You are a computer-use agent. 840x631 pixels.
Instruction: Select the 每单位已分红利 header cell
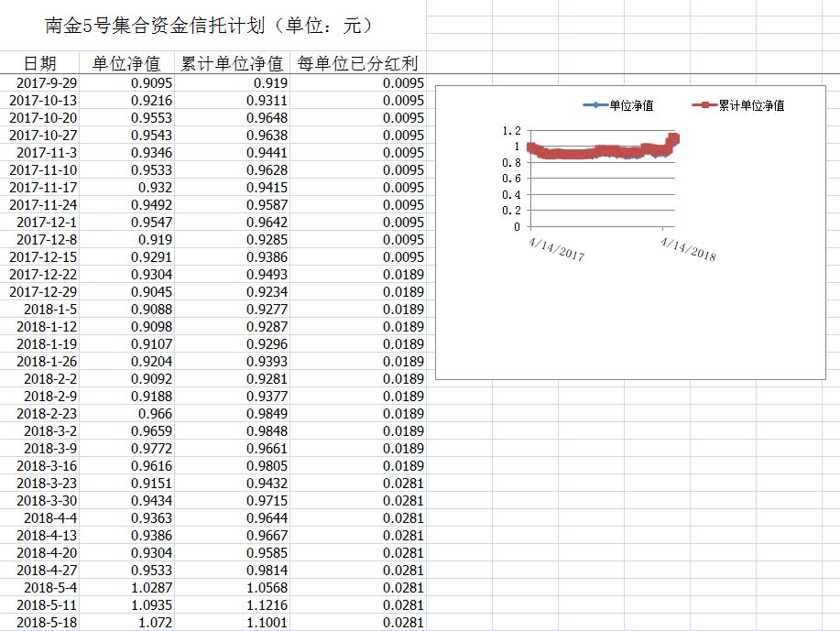(357, 63)
